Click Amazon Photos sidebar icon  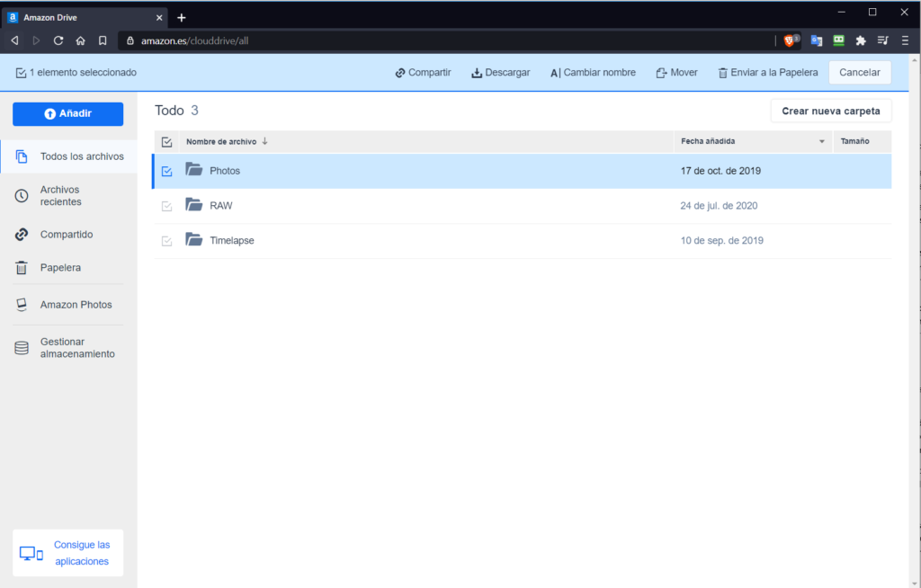click(22, 304)
